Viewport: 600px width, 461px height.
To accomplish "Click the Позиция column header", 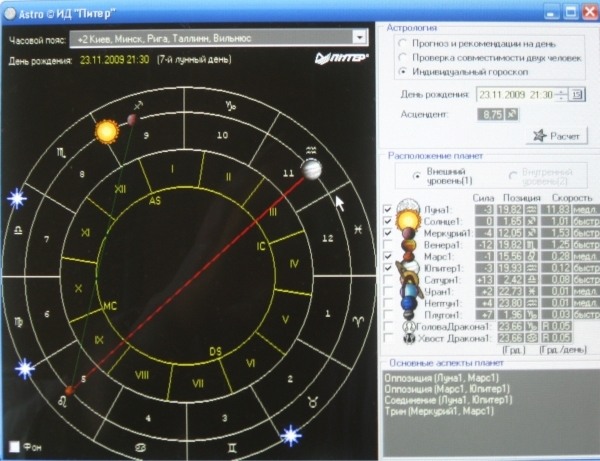I will point(521,198).
